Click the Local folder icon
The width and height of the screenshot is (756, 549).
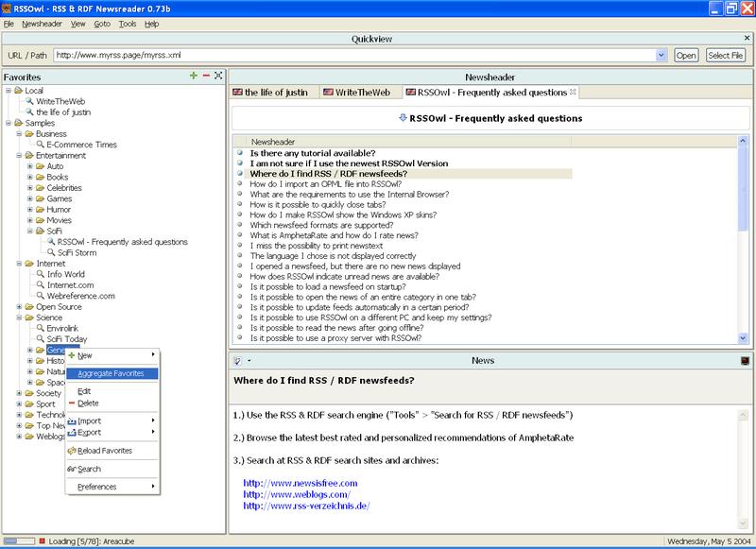(x=19, y=90)
